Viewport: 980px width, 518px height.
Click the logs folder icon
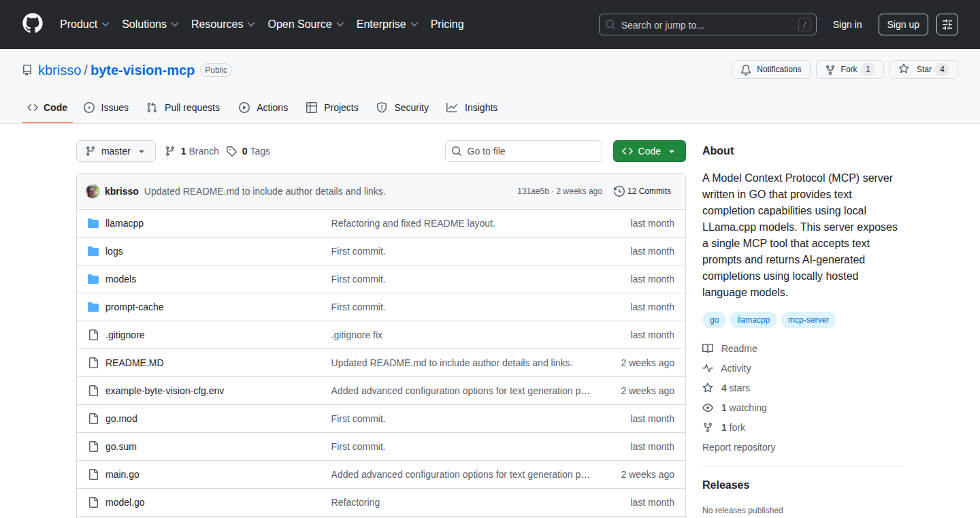93,251
